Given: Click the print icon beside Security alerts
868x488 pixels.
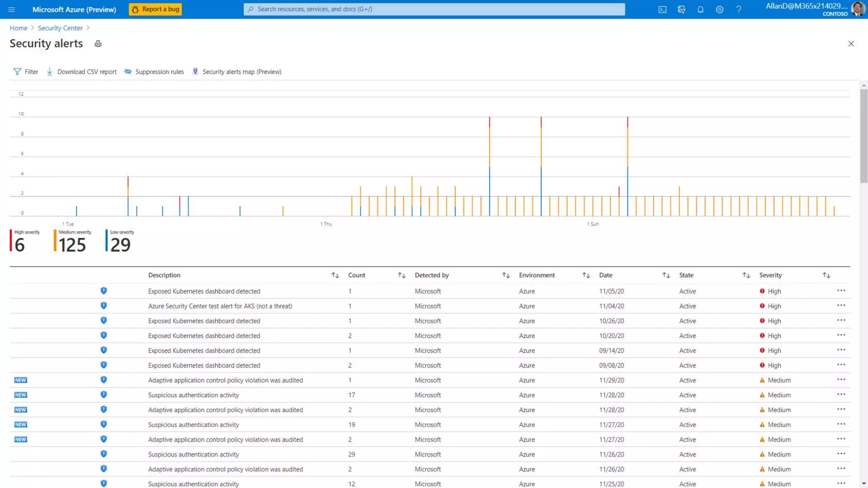Looking at the screenshot, I should 98,44.
